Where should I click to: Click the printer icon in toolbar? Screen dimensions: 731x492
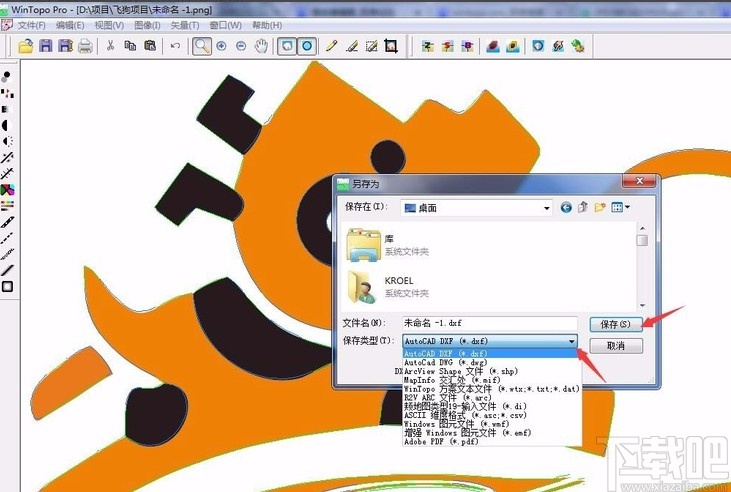[x=85, y=46]
